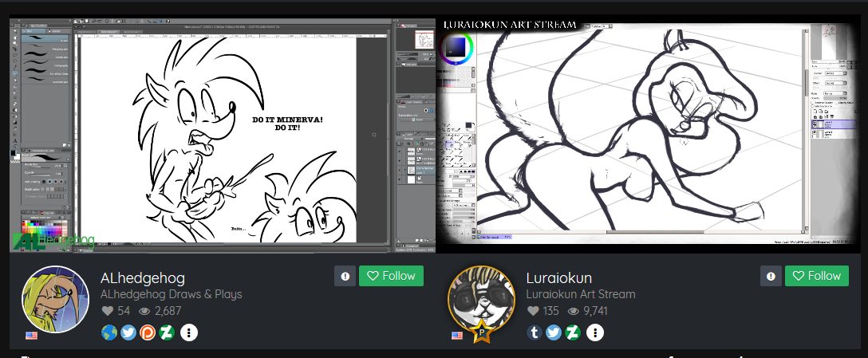Open ALhedgehog's Twitter profile icon
Viewport: 868px width, 358px height.
tap(128, 332)
